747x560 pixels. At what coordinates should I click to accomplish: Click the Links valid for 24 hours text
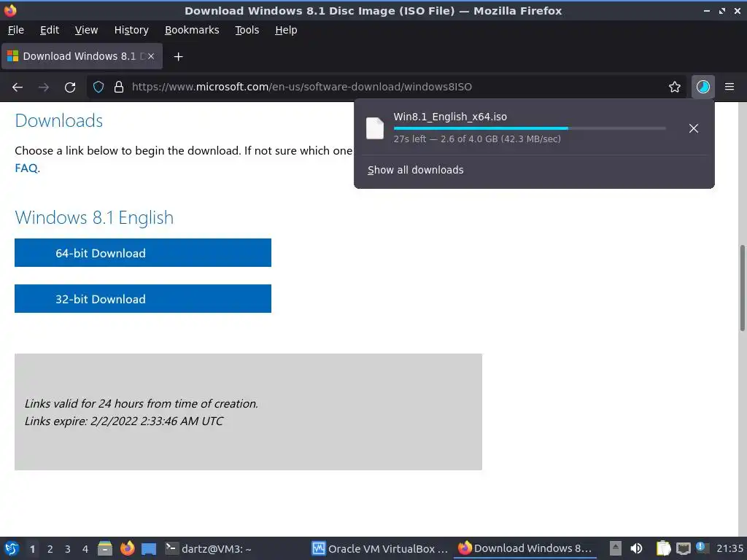[x=141, y=404]
